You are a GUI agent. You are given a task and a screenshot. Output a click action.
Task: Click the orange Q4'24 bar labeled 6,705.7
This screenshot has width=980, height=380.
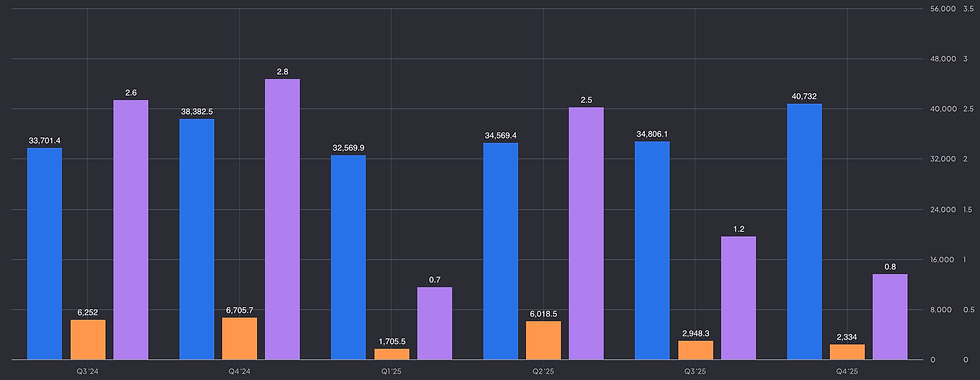coord(239,338)
